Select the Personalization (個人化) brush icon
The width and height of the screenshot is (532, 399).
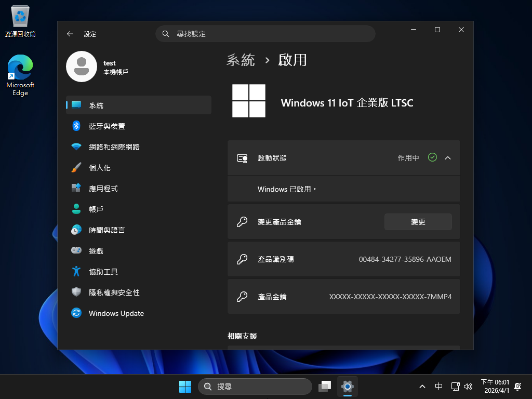[x=76, y=168]
